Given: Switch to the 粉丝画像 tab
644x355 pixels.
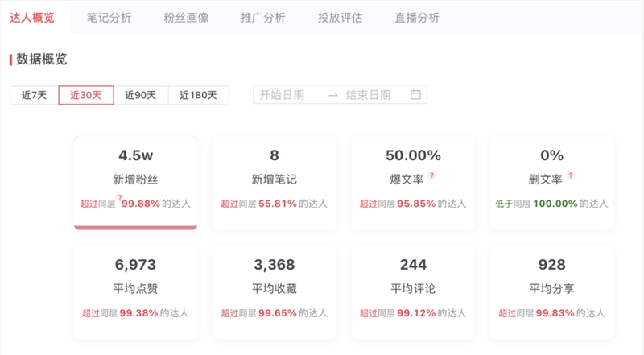Looking at the screenshot, I should pyautogui.click(x=186, y=18).
